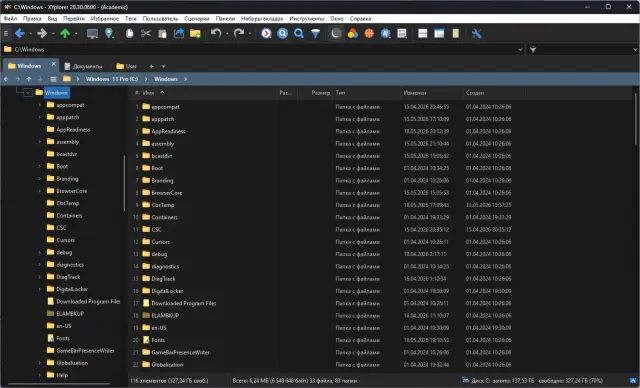This screenshot has width=640, height=388.
Task: Select the GameBarPresenceWriter row in list
Action: coord(180,353)
